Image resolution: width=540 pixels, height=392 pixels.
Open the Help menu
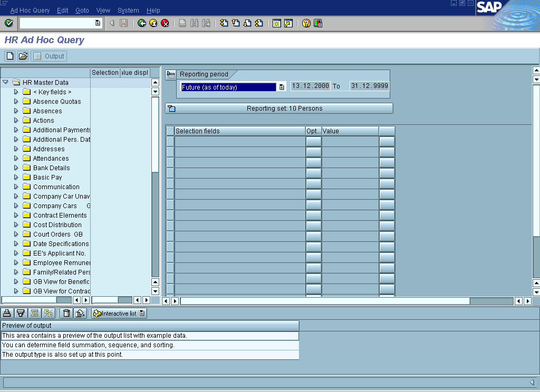click(x=153, y=11)
